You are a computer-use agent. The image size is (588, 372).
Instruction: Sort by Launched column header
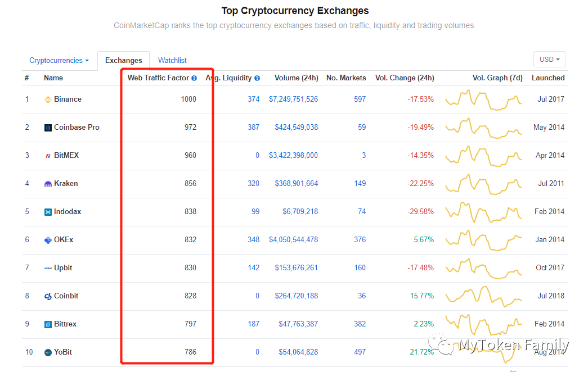pos(548,78)
